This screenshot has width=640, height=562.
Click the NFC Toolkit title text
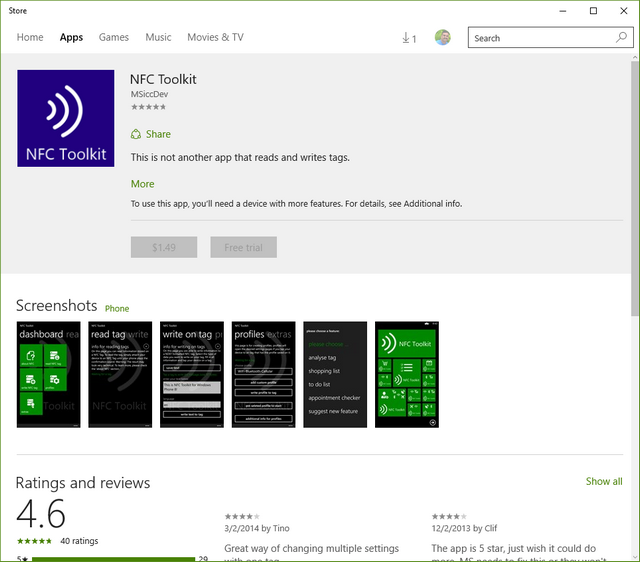coord(163,79)
